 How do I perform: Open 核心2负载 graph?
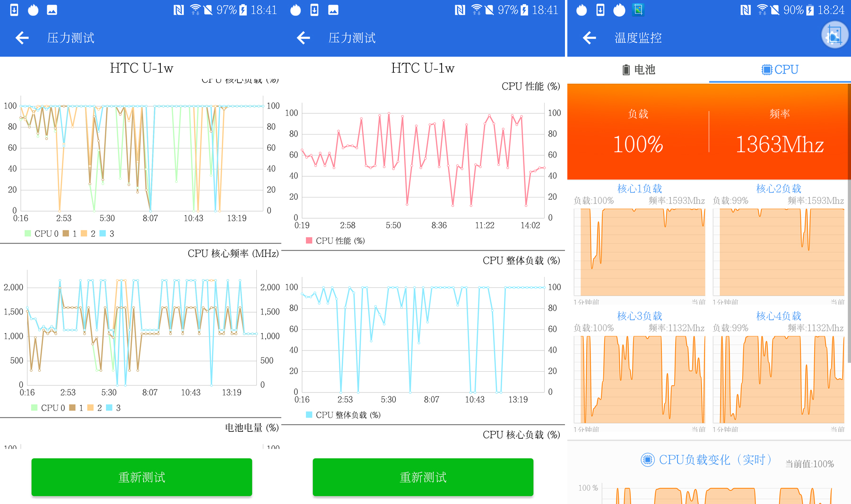(x=779, y=253)
